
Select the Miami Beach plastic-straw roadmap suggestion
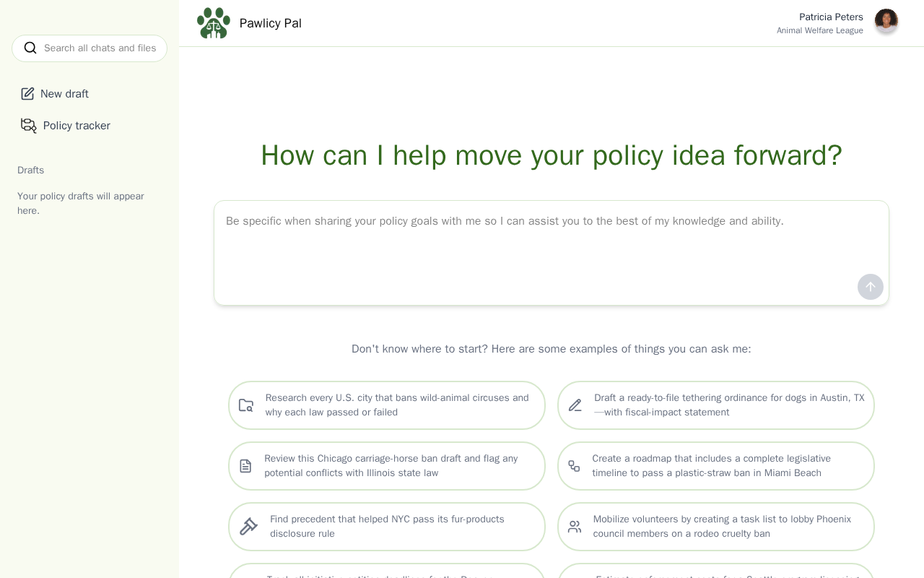coord(716,466)
